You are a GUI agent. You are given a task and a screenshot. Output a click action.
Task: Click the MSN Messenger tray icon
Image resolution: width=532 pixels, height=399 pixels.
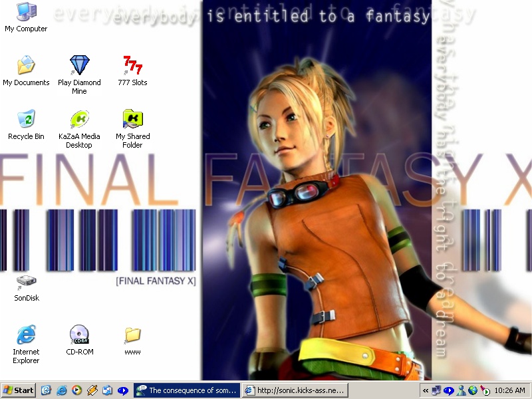point(461,390)
